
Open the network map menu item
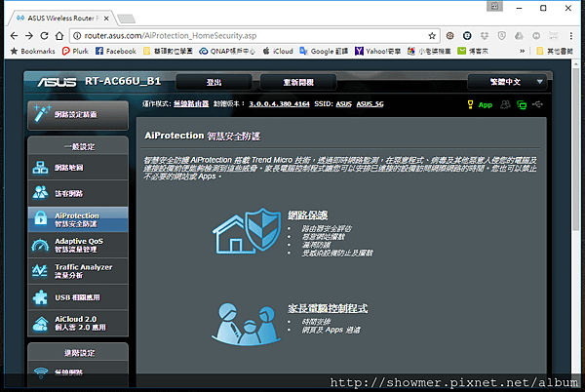coord(78,168)
